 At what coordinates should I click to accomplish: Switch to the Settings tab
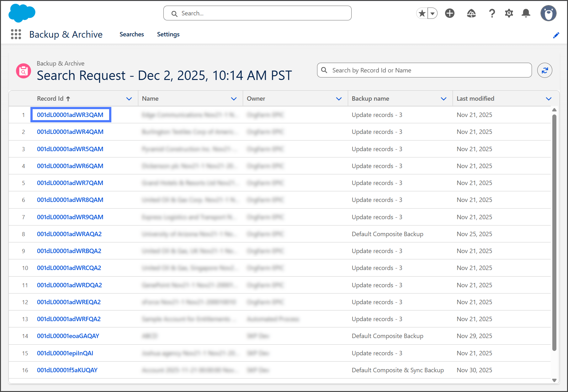pyautogui.click(x=168, y=34)
